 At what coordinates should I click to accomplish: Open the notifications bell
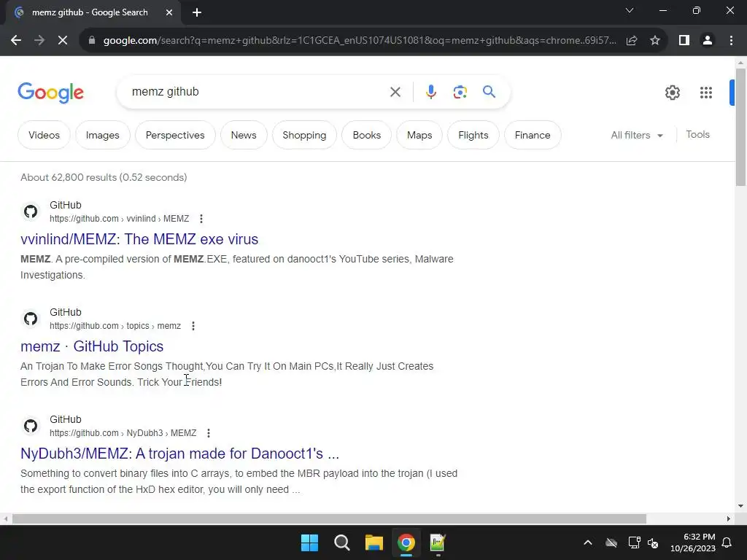(727, 542)
